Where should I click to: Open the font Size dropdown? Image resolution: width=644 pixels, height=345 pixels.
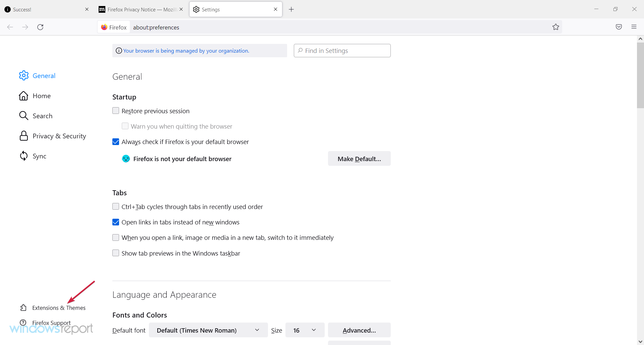point(305,330)
